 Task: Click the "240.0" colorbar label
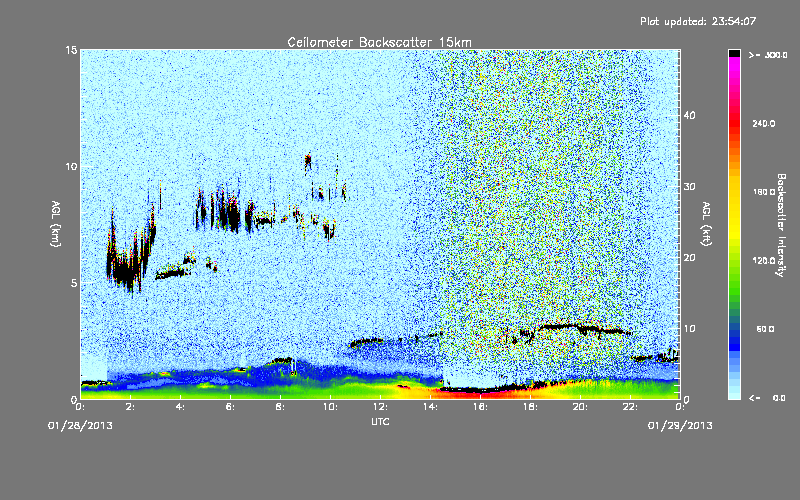tap(764, 123)
